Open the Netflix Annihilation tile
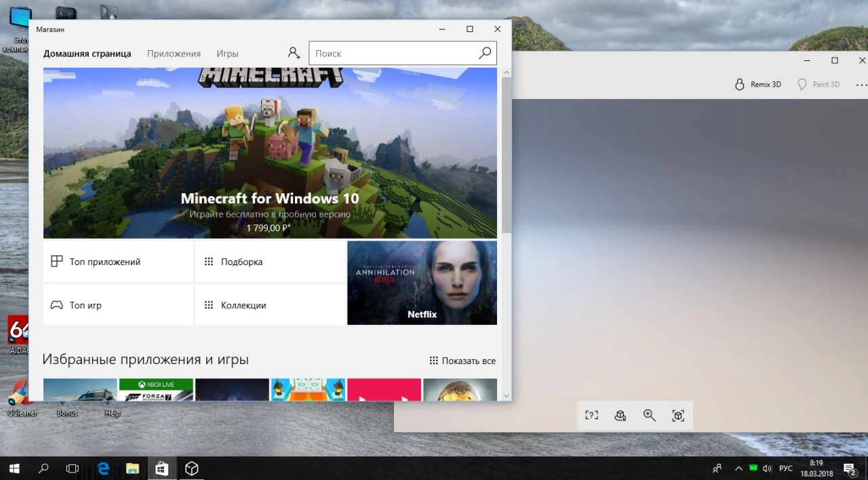 point(422,283)
